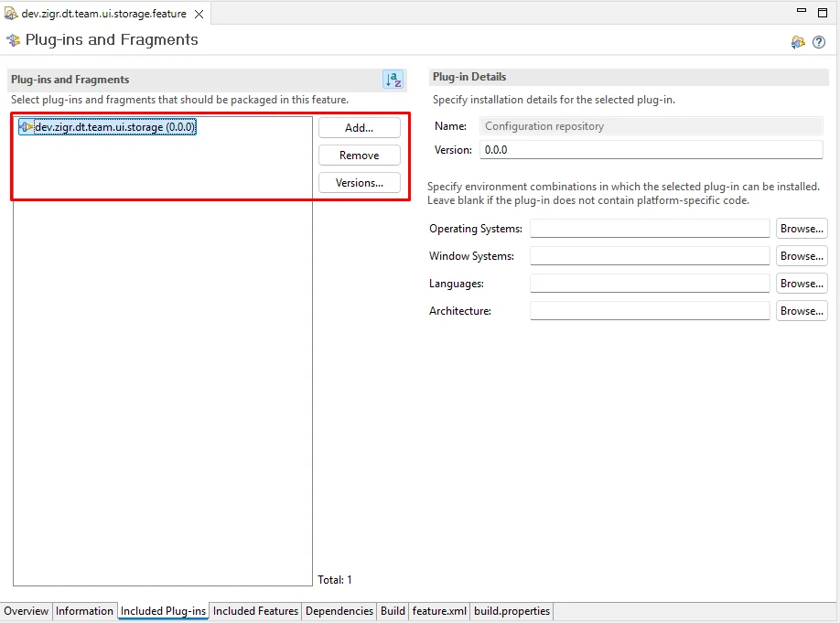
Task: Click the help question mark icon
Action: pos(819,42)
